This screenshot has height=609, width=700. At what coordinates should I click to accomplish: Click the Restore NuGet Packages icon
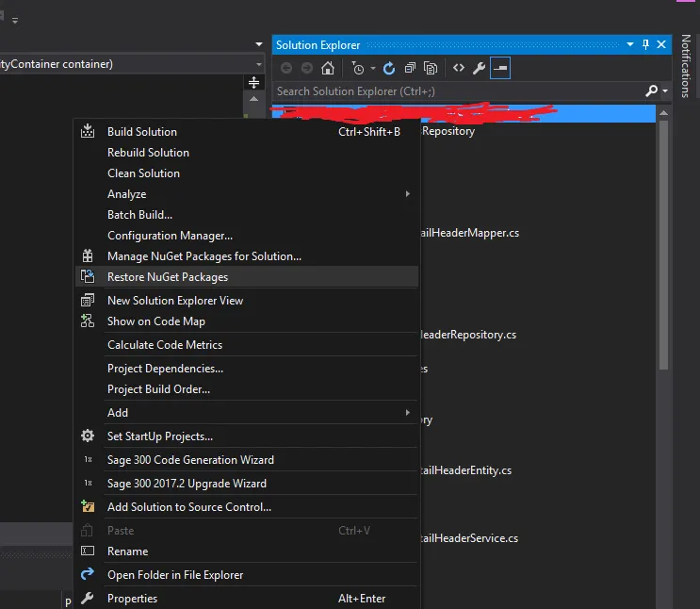88,276
